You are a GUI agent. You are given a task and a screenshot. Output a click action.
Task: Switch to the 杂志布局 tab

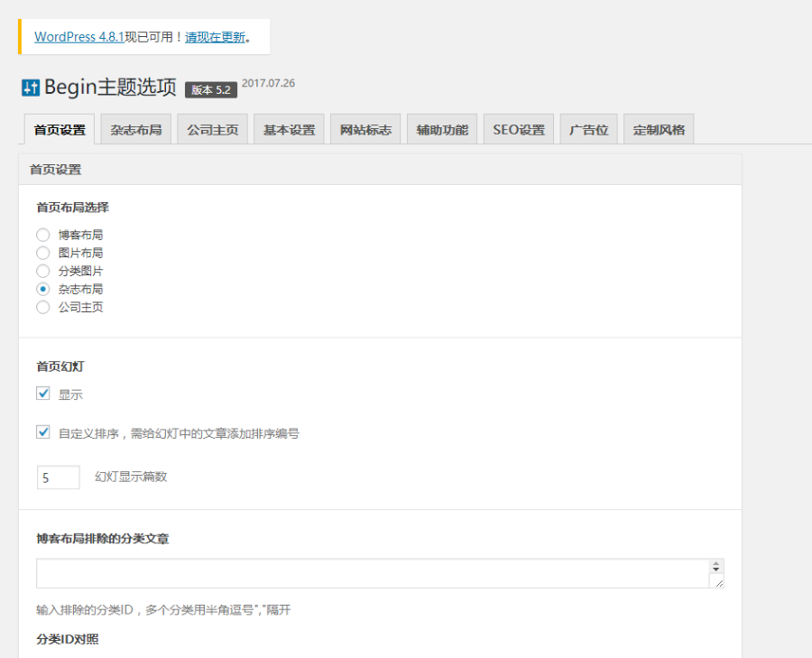(x=135, y=130)
